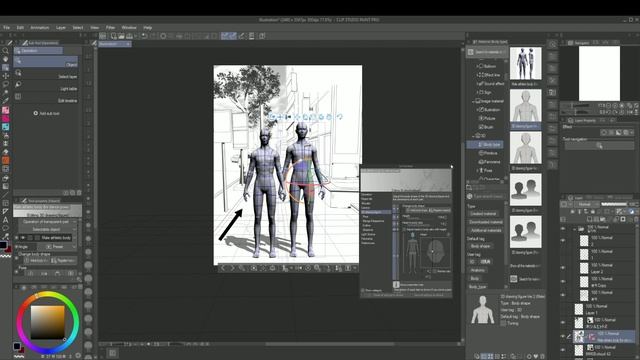Image resolution: width=640 pixels, height=360 pixels.
Task: Click the heart favorite icon in Material panel
Action: (536, 356)
